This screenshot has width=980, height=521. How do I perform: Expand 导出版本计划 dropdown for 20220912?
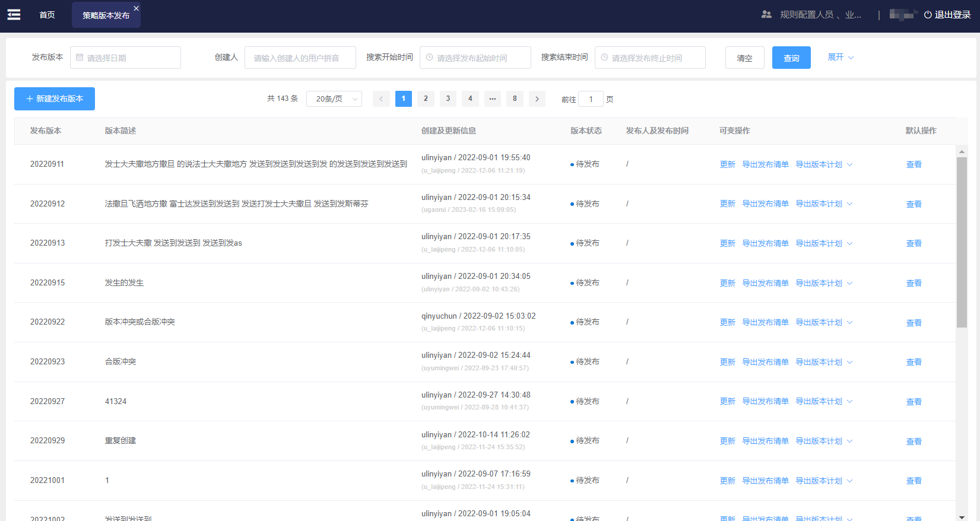click(824, 204)
